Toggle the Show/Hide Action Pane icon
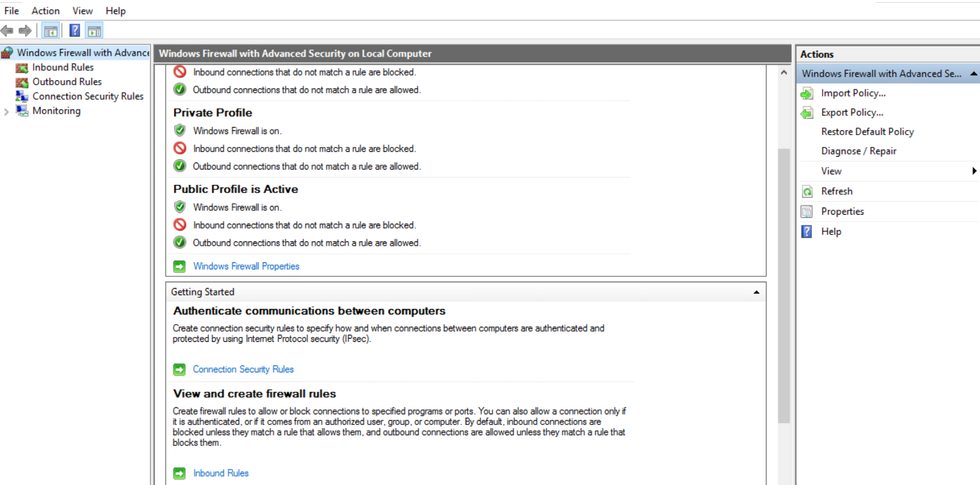Screen dimensions: 980x485 (94, 31)
